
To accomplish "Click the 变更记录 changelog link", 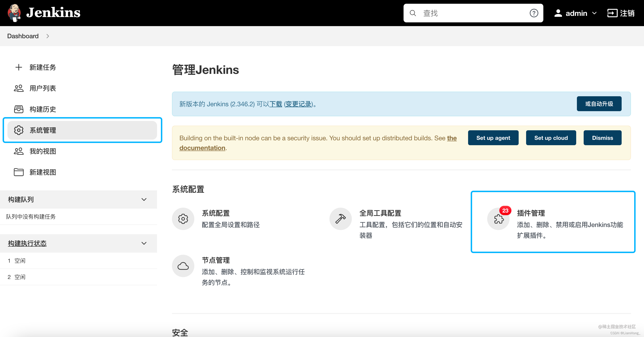I will (298, 104).
